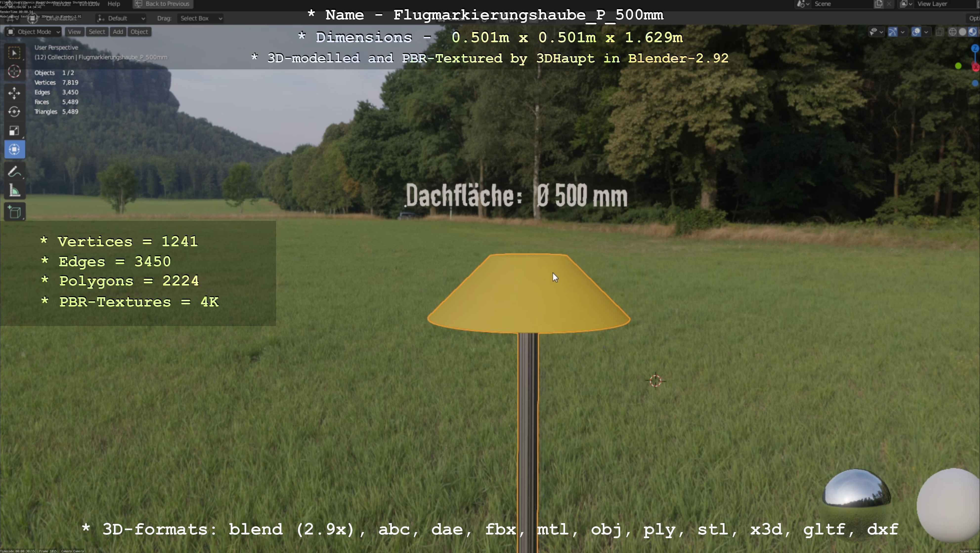Click the Scene name field
Viewport: 980px width, 553px height.
click(843, 4)
